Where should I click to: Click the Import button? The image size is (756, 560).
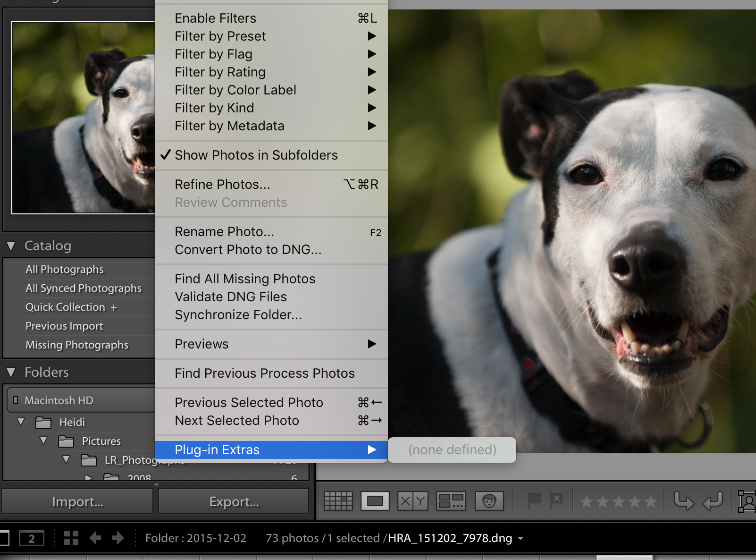(x=78, y=501)
